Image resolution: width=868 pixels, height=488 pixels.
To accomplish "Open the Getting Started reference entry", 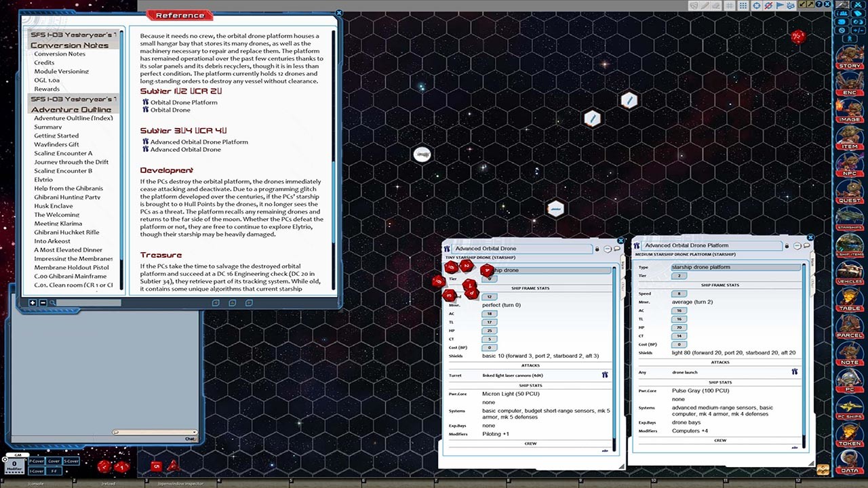I will coord(57,136).
